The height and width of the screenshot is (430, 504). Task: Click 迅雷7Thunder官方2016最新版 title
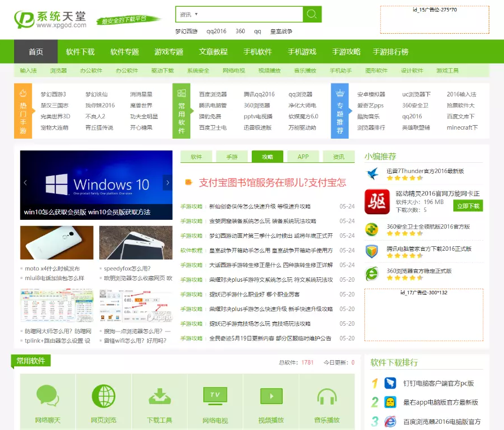pyautogui.click(x=425, y=171)
